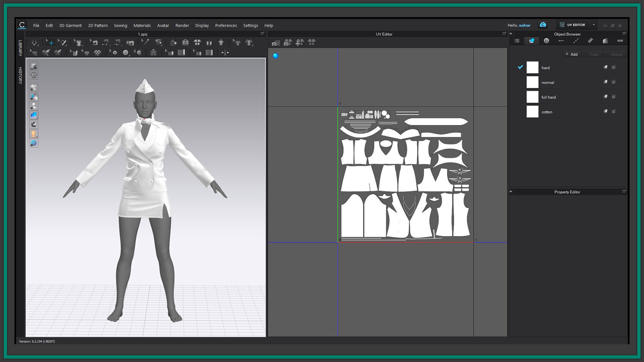Viewport: 644px width, 362px height.
Task: Open the Scene list tab in Object Browser
Action: (x=517, y=41)
